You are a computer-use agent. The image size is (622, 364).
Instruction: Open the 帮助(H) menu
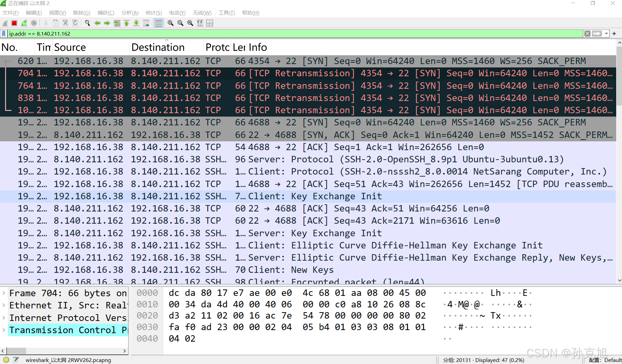[251, 13]
